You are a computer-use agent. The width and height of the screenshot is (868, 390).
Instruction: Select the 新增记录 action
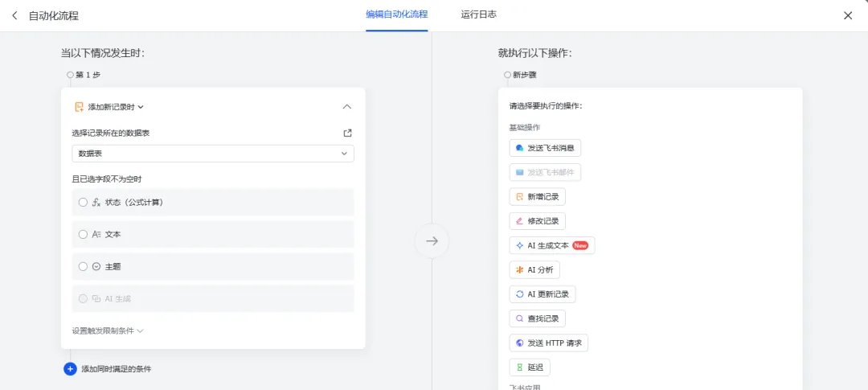(x=538, y=197)
